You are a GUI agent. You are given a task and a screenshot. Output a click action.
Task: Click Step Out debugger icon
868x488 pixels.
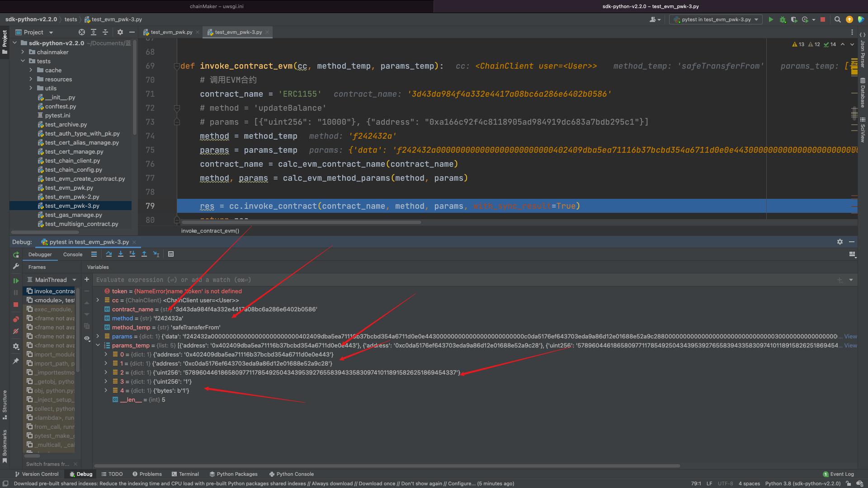pyautogui.click(x=144, y=254)
